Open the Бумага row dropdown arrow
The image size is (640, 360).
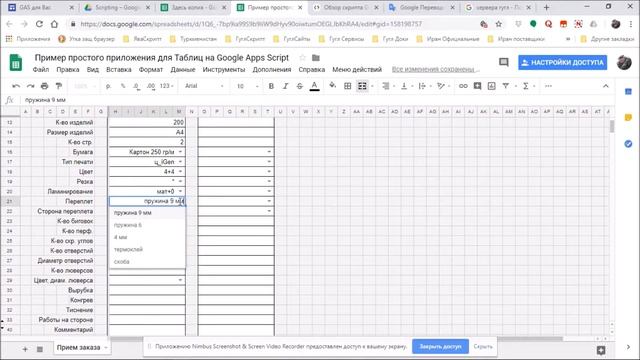tap(180, 152)
